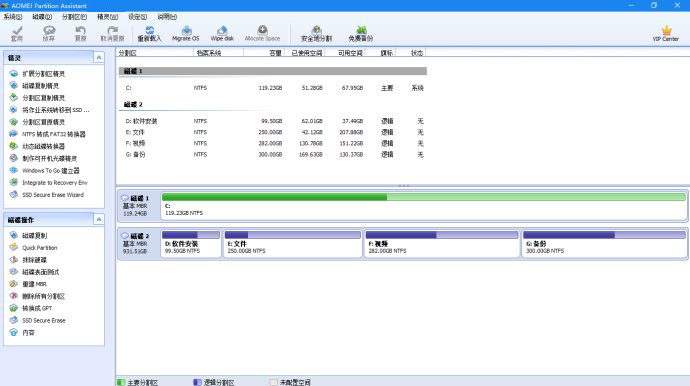Open the System menu

(13, 17)
